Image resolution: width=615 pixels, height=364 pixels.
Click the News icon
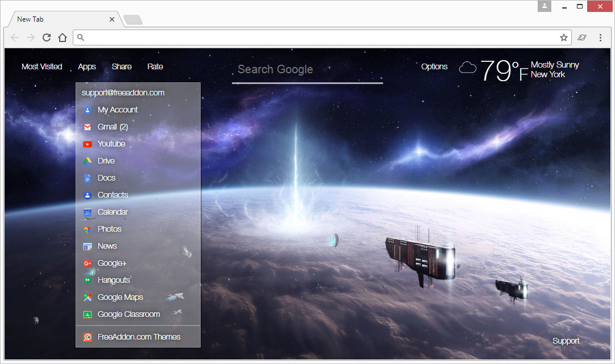[88, 246]
